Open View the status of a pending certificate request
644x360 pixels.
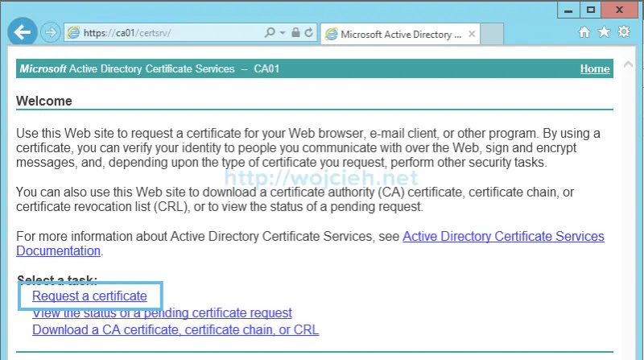[162, 312]
